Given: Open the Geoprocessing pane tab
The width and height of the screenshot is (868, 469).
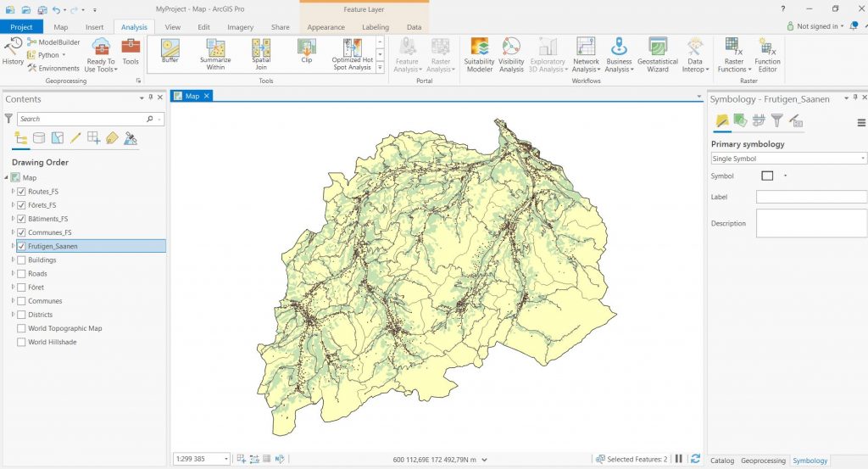Looking at the screenshot, I should point(764,461).
